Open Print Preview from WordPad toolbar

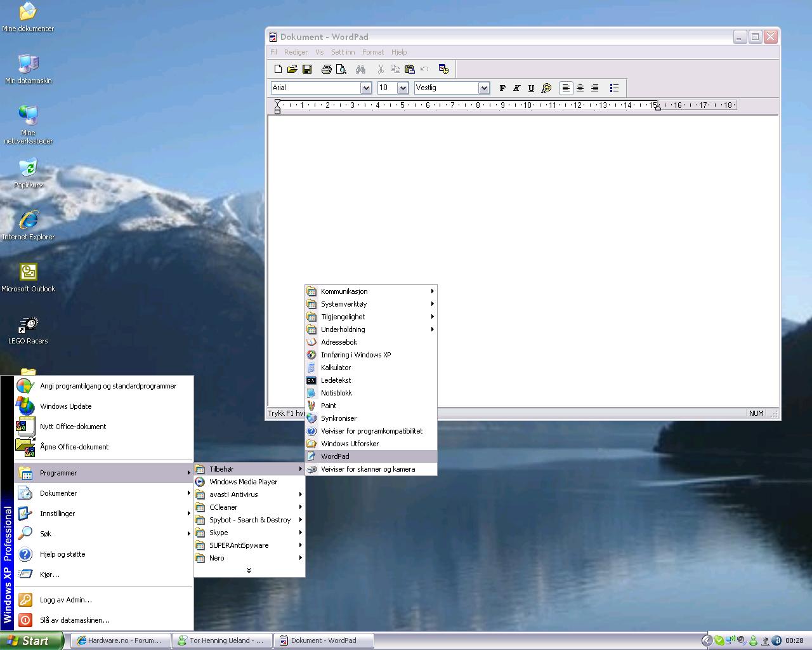341,69
